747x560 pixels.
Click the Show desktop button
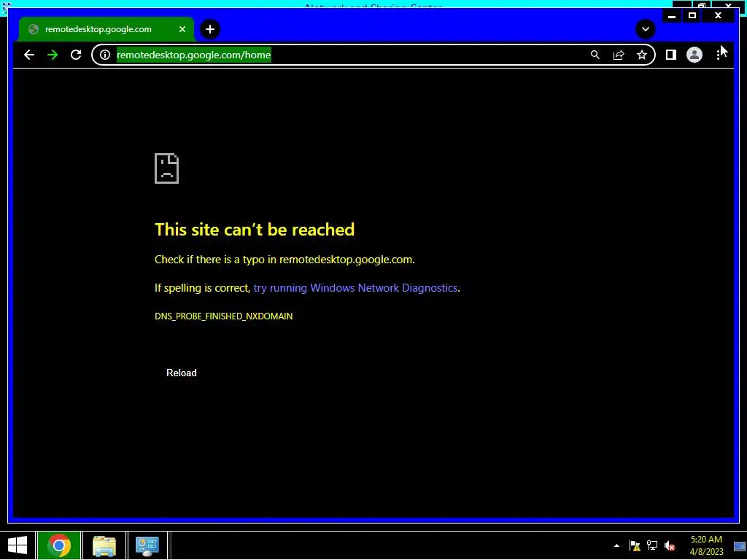click(x=740, y=545)
